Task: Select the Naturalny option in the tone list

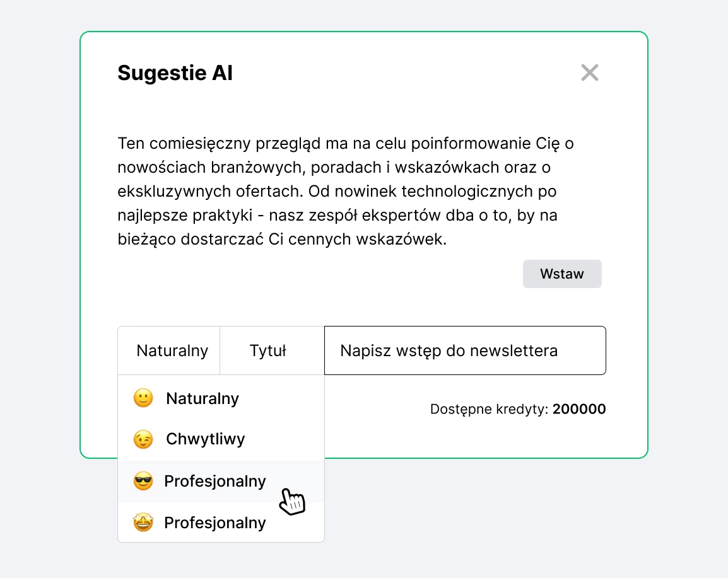Action: 202,398
